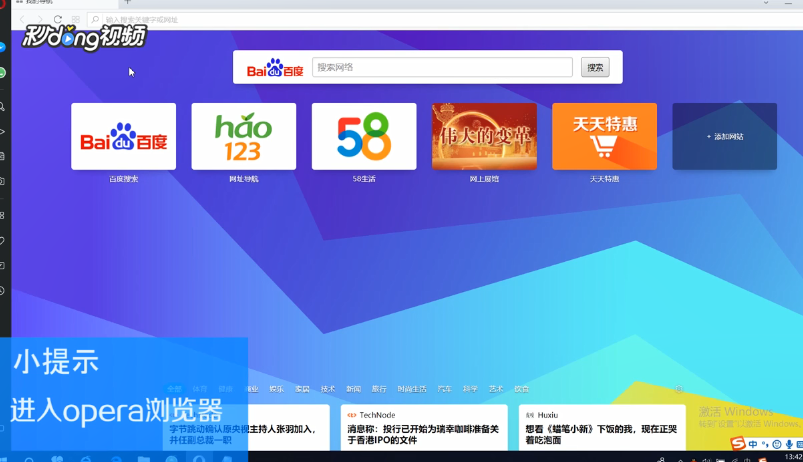The width and height of the screenshot is (803, 462).
Task: Select the 科学 news category
Action: click(470, 389)
